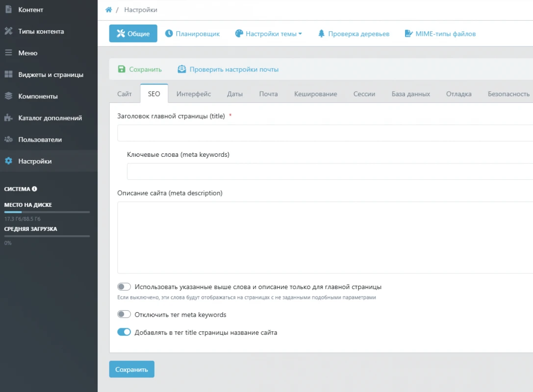Screen dimensions: 533x392
Task: Toggle Отключить тег meta keywords switch
Action: 124,314
